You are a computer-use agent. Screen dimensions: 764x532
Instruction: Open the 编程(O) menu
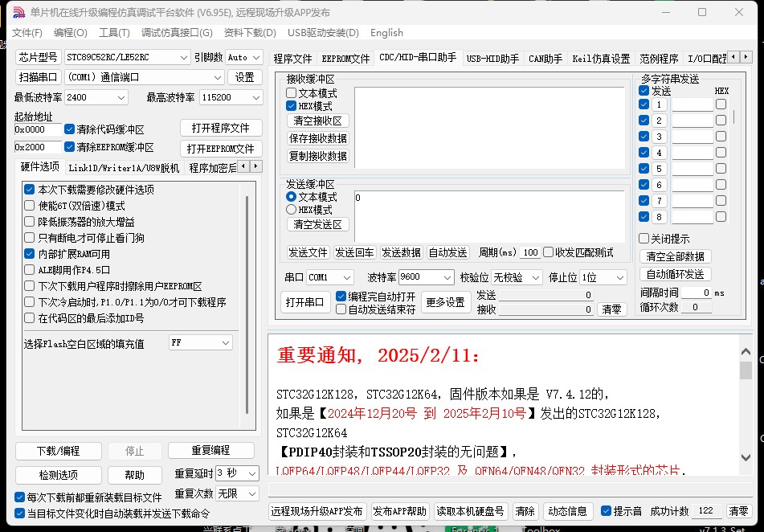70,33
